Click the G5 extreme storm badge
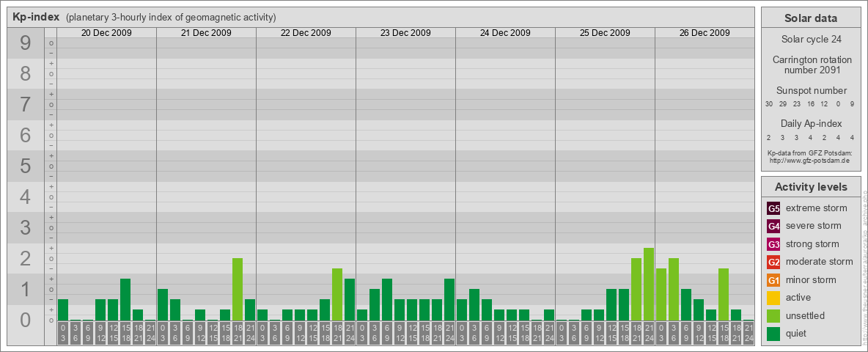Screen dimensions: 868x352 [773, 208]
